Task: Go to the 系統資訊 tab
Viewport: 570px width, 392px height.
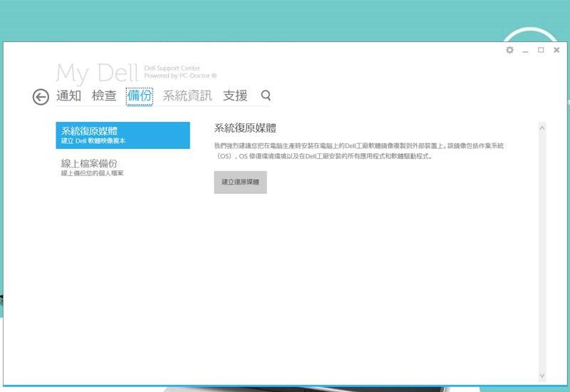Action: [x=187, y=96]
